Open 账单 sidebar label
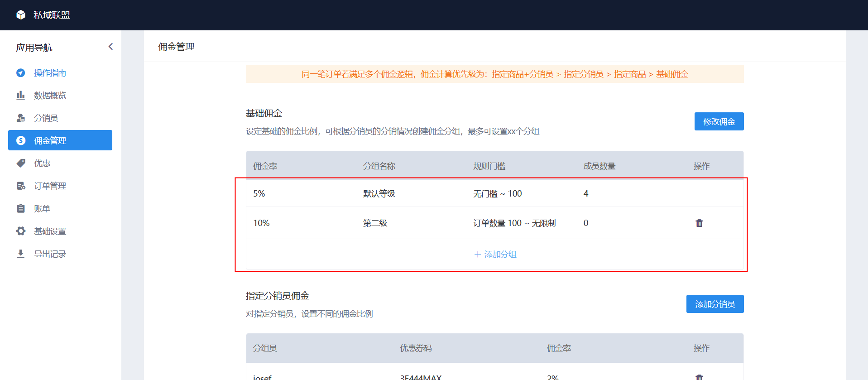The height and width of the screenshot is (380, 868). (x=42, y=208)
